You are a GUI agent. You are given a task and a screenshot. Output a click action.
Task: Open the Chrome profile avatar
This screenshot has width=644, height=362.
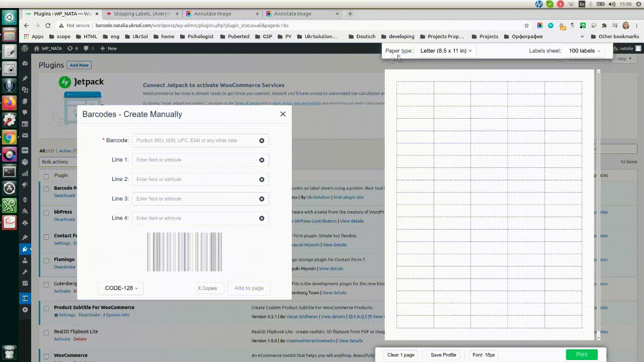click(626, 25)
